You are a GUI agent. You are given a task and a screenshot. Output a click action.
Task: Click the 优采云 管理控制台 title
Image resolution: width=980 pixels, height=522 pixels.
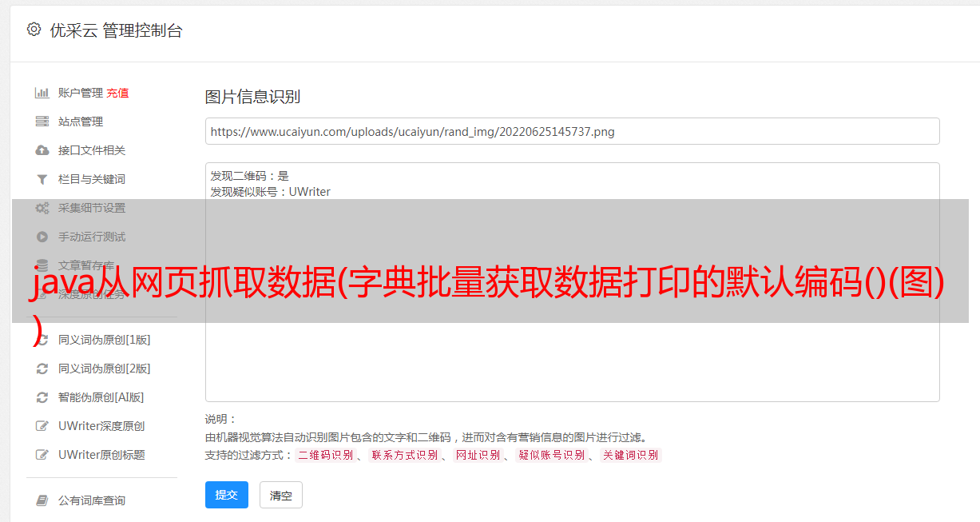pos(116,30)
